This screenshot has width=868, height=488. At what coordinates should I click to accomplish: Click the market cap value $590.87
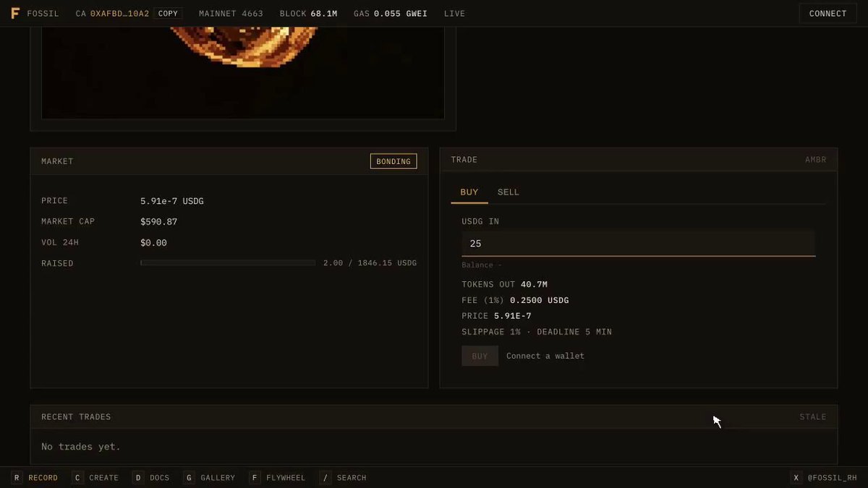click(x=159, y=222)
